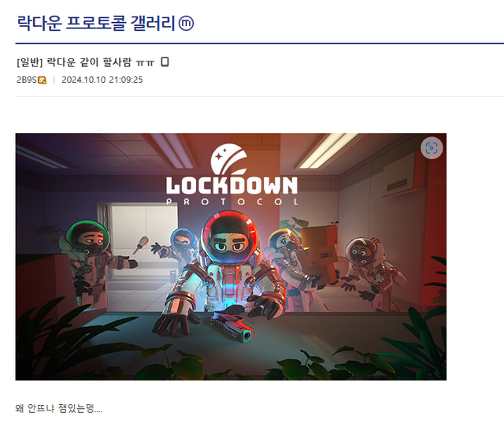504x431 pixels.
Task: Open the 락다운 프로토콜 갤러리 title link
Action: 95,23
